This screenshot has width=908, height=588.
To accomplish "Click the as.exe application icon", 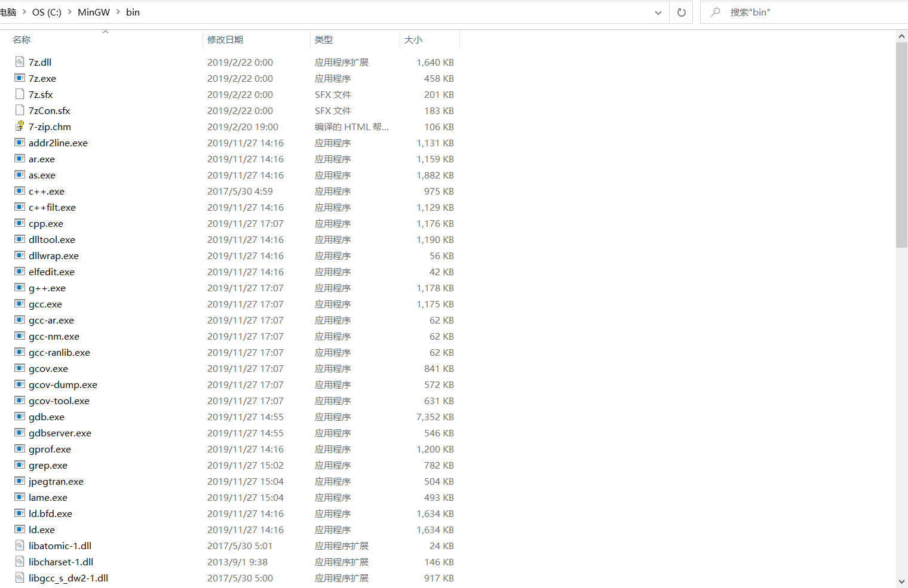I will [x=19, y=175].
